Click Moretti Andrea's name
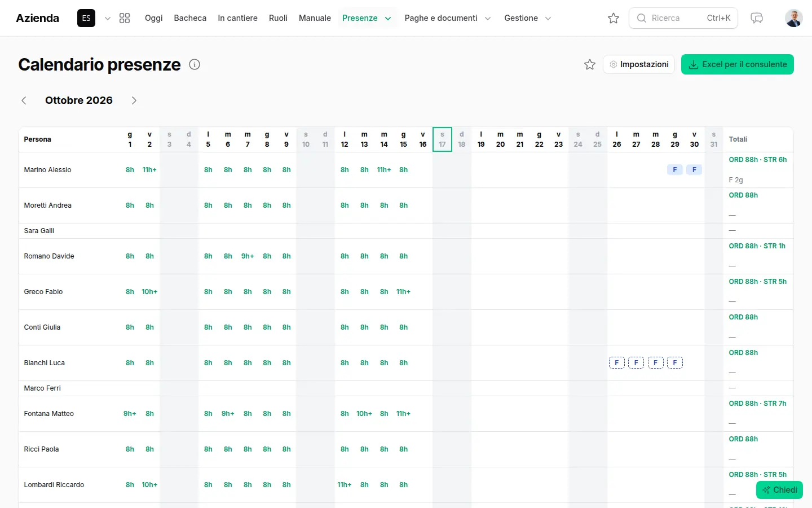The height and width of the screenshot is (508, 812). click(x=48, y=205)
